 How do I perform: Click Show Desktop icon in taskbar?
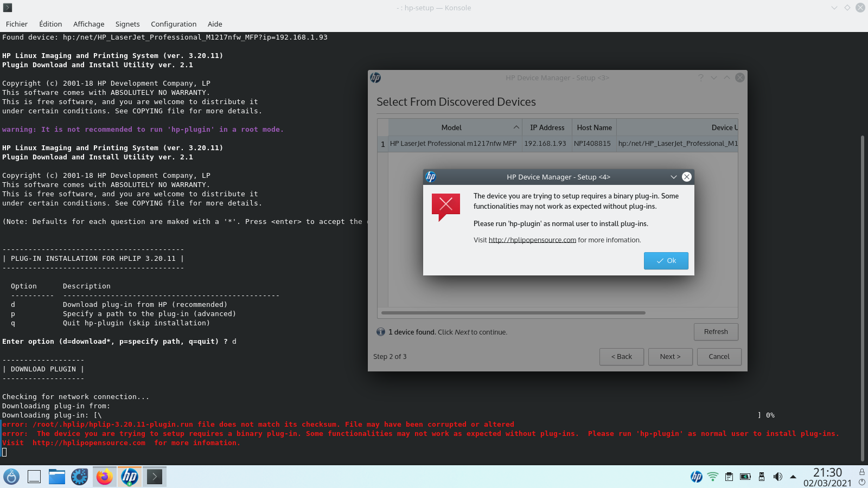34,477
